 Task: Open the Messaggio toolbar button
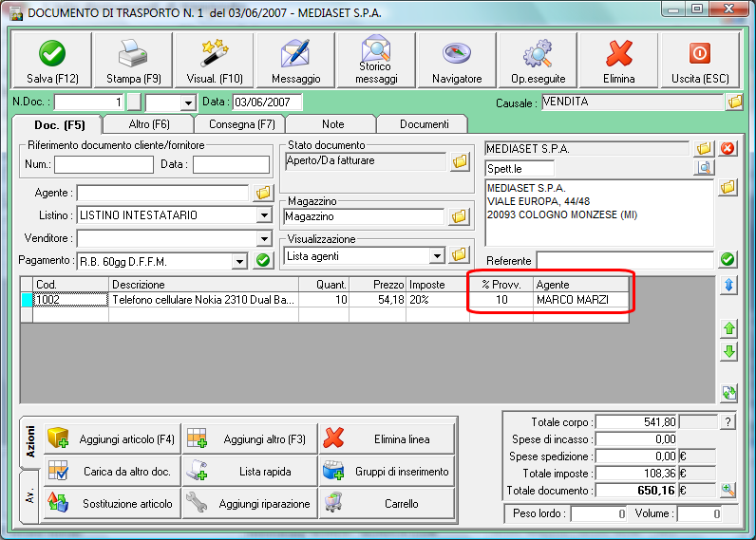tap(295, 61)
